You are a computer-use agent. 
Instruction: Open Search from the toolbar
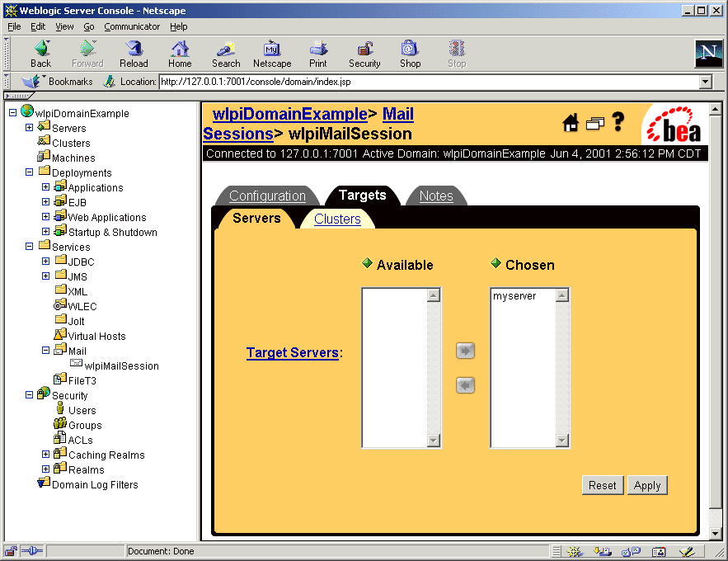point(226,54)
